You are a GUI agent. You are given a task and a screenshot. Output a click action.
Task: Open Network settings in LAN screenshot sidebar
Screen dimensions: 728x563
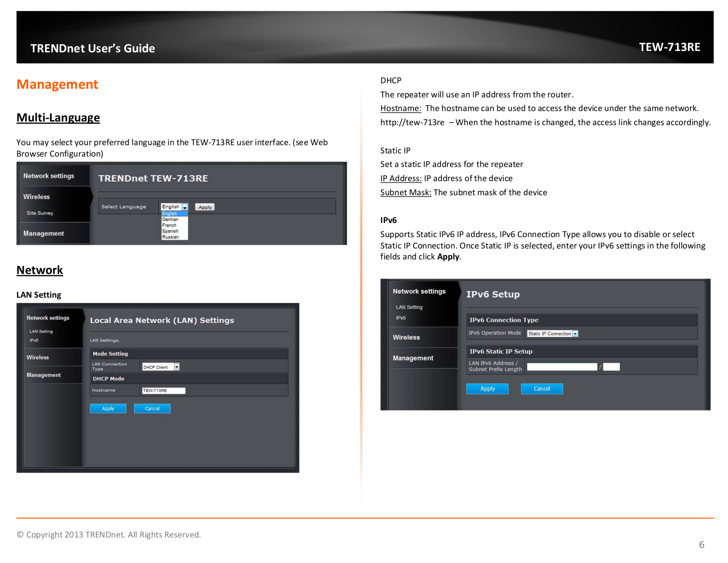tap(48, 318)
